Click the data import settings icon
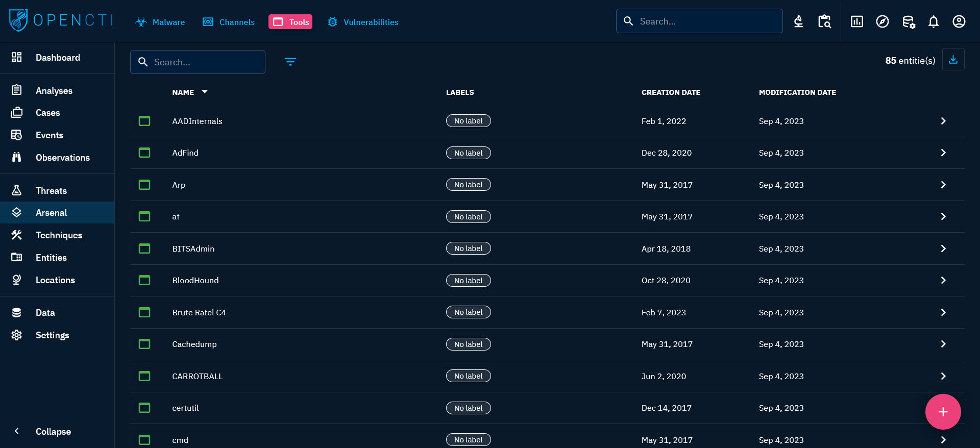The width and height of the screenshot is (980, 448). [x=908, y=21]
